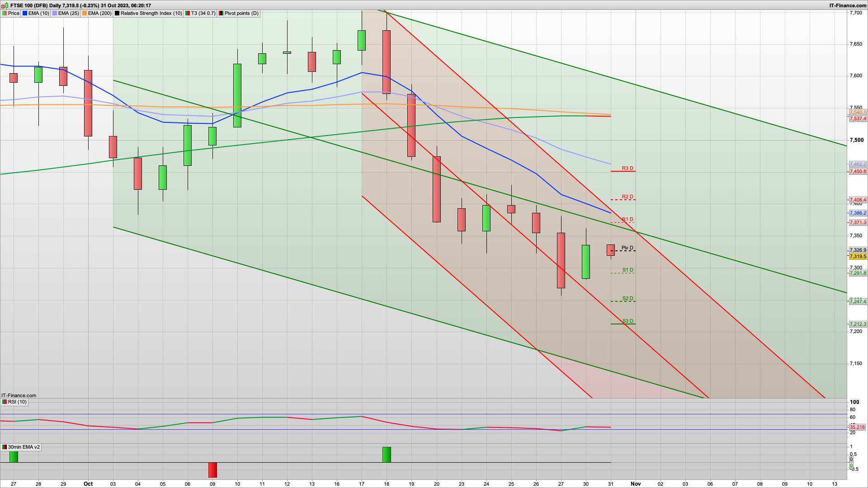The image size is (868, 488).
Task: Click the orange EMA (200) color swatch
Action: [85, 13]
